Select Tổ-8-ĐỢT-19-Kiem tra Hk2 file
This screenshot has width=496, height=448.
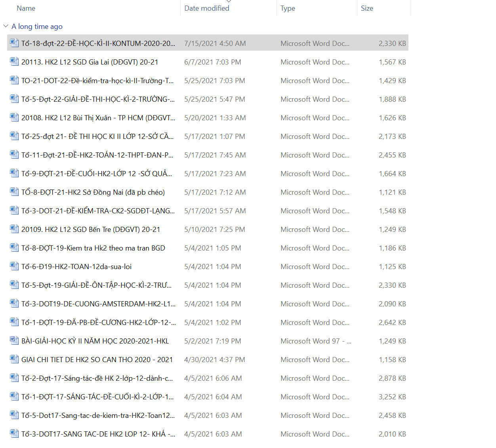tap(93, 248)
